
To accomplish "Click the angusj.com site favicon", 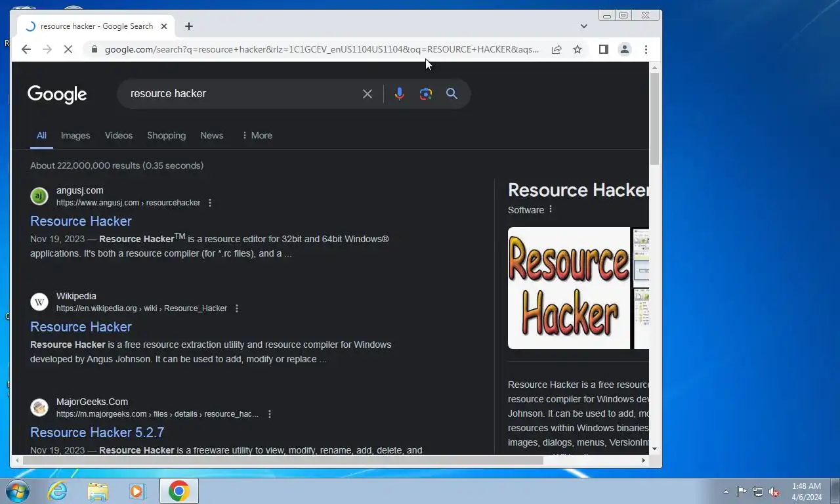I will coord(39,196).
